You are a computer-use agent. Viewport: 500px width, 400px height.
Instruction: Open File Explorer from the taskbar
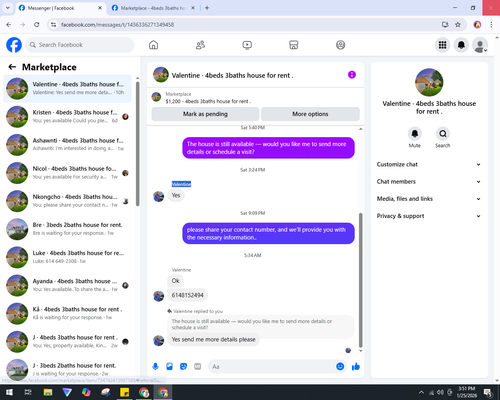(x=48, y=392)
